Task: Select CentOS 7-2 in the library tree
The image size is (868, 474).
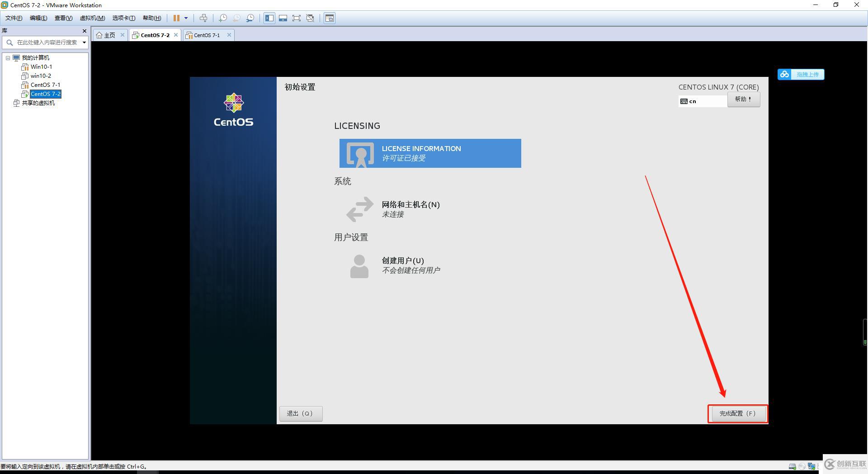Action: click(x=46, y=94)
